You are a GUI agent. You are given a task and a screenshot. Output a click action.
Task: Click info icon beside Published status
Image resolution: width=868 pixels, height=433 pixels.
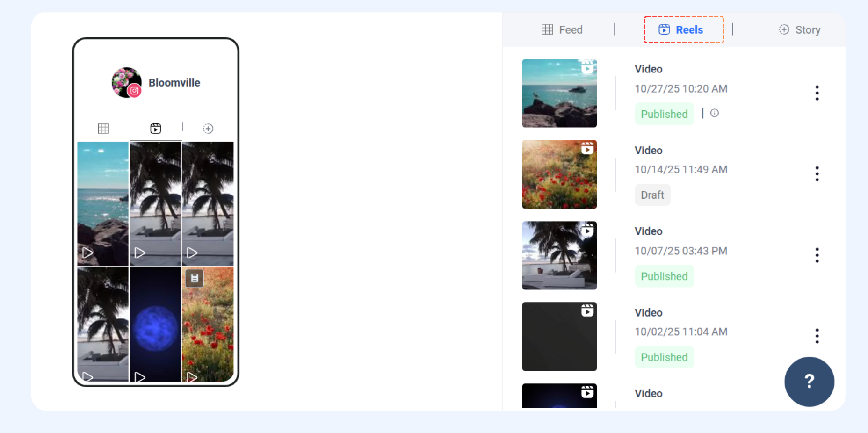(715, 113)
